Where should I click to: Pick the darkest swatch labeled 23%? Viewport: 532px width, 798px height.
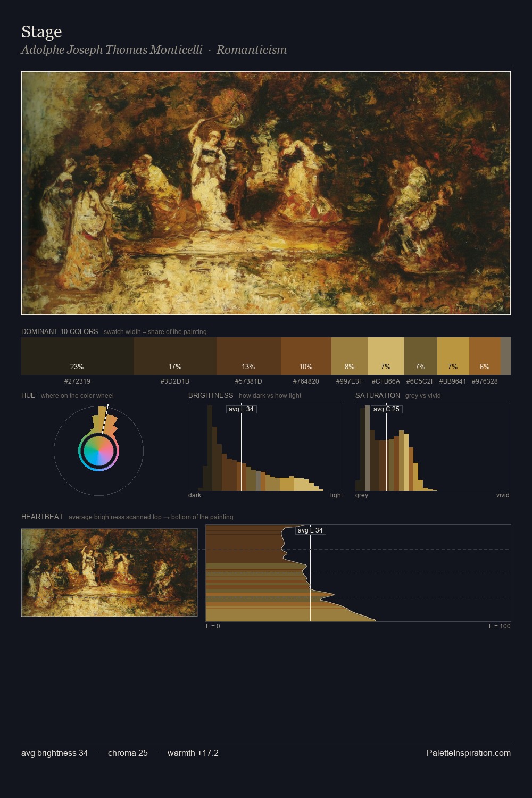(77, 356)
